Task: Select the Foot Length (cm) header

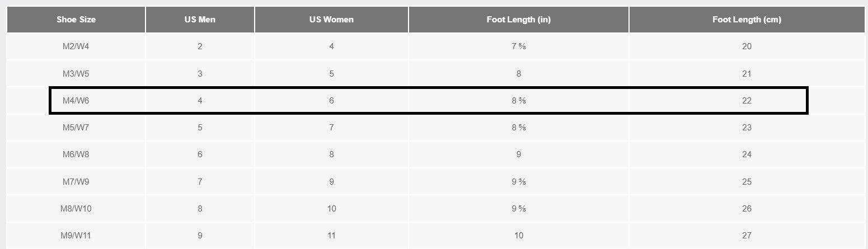Action: click(747, 20)
